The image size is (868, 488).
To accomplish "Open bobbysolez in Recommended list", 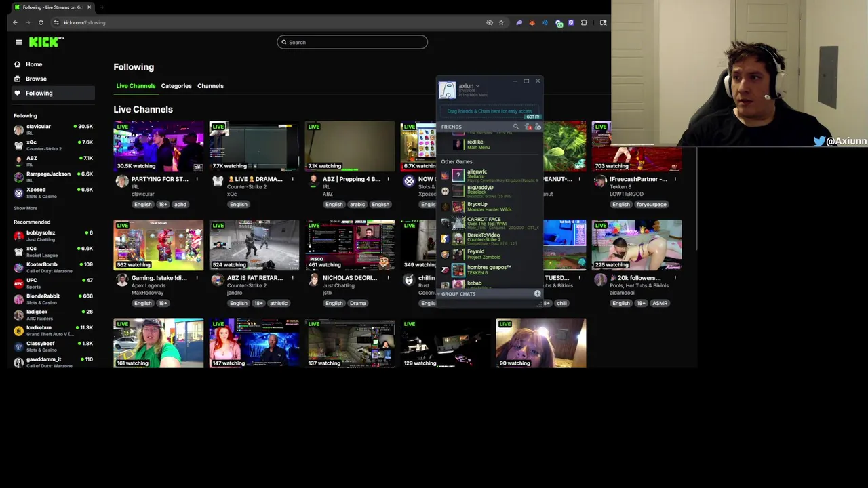I will tap(53, 235).
